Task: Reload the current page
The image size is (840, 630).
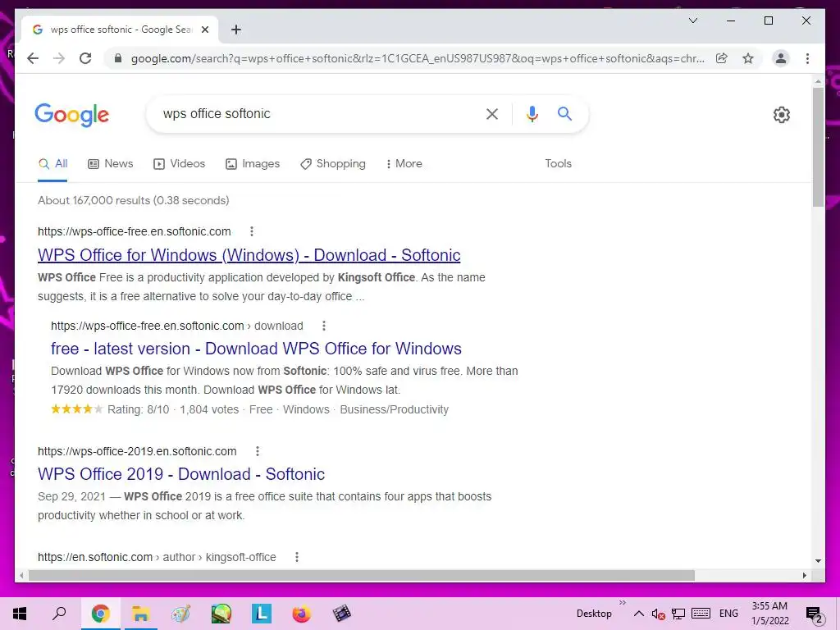Action: tap(85, 58)
